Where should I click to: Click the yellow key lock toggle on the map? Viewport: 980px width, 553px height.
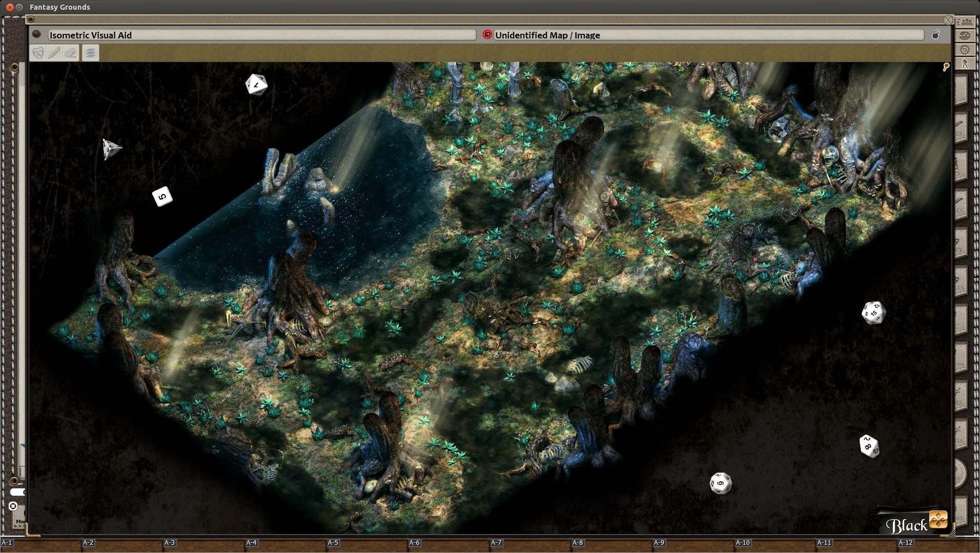point(946,67)
